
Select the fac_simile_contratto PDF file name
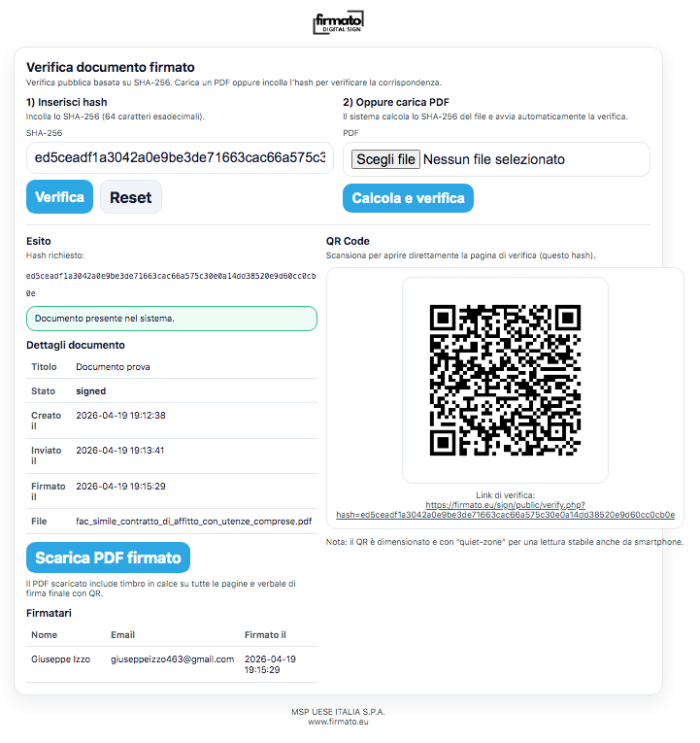tap(194, 522)
